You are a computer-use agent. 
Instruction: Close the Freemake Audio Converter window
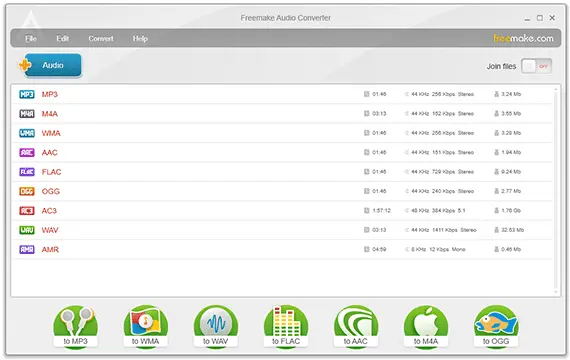552,17
